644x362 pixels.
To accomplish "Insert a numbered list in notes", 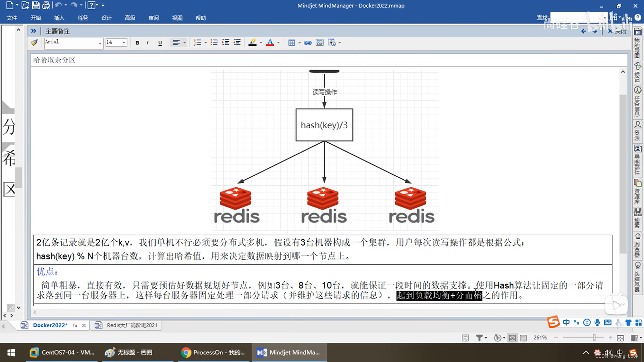I will coord(198,43).
